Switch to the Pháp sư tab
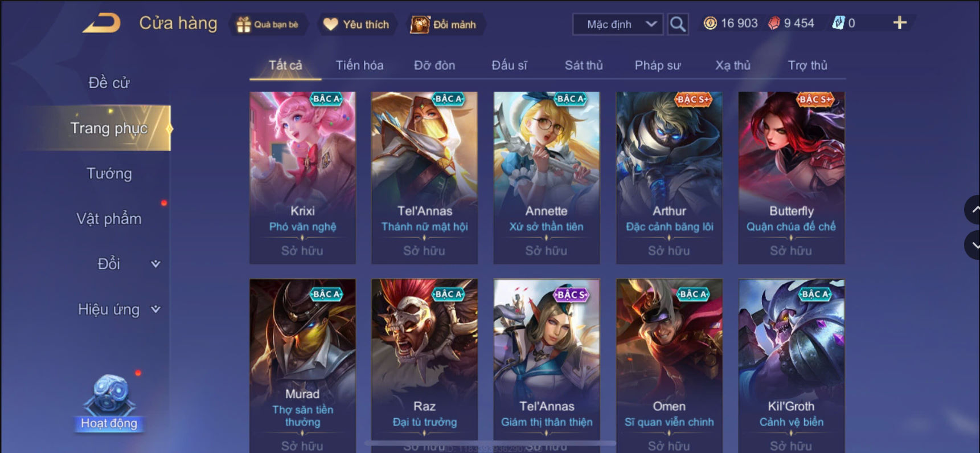980x453 pixels. (x=658, y=66)
